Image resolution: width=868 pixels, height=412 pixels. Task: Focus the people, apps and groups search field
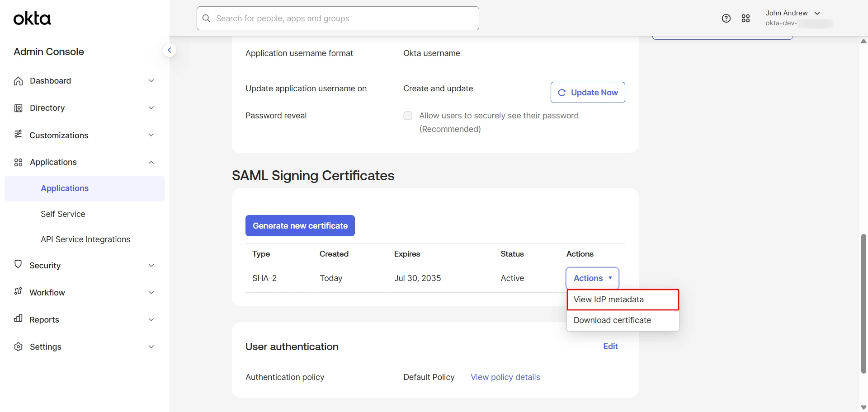click(x=338, y=19)
